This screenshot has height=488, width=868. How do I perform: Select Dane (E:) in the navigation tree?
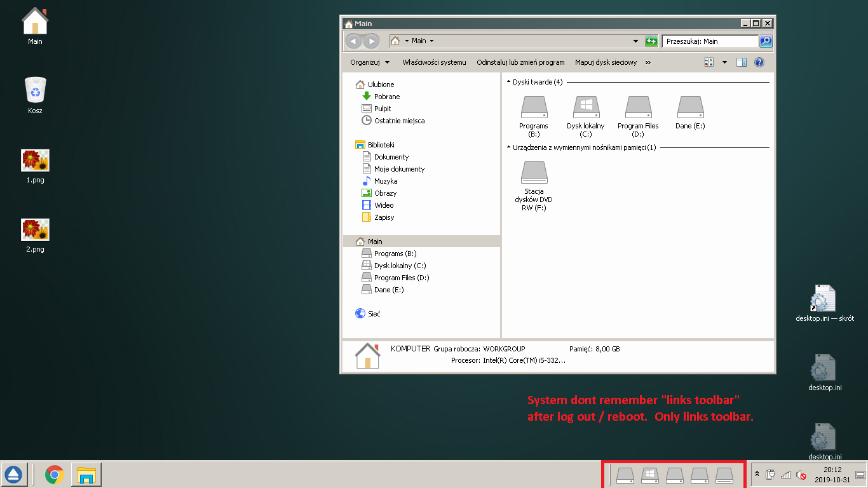(389, 290)
